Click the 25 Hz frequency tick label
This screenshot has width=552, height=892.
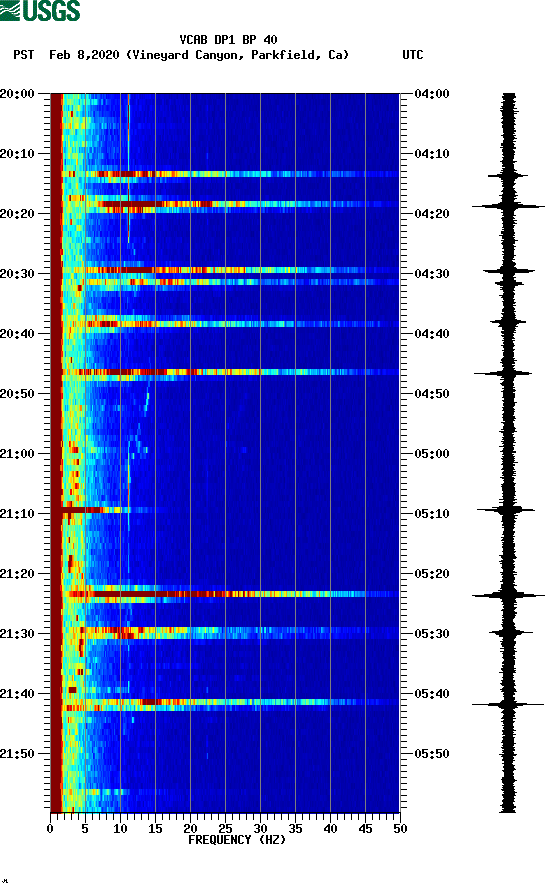pyautogui.click(x=225, y=829)
